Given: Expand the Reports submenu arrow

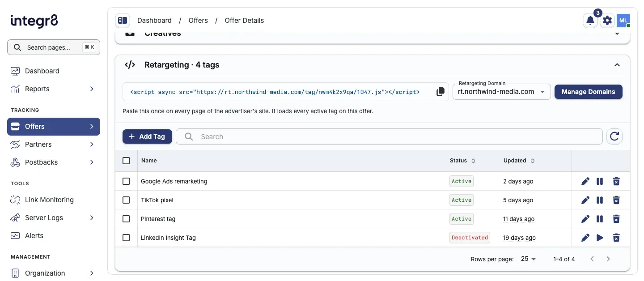Looking at the screenshot, I should (92, 89).
